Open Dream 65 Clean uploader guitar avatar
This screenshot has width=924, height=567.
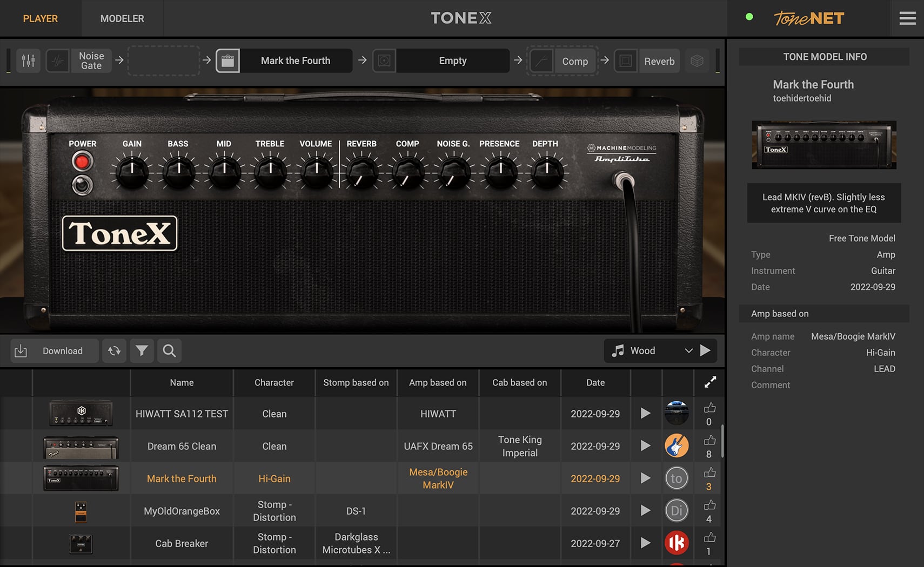coord(677,446)
